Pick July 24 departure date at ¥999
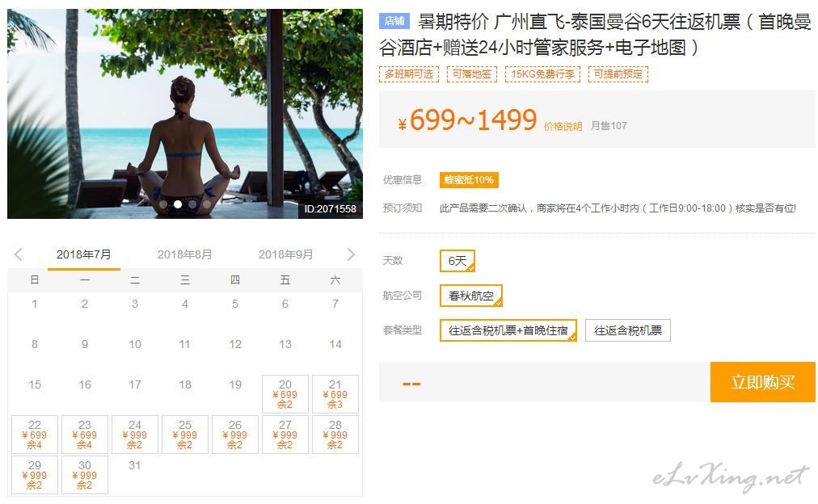Screen dimensions: 818x504 [135, 435]
